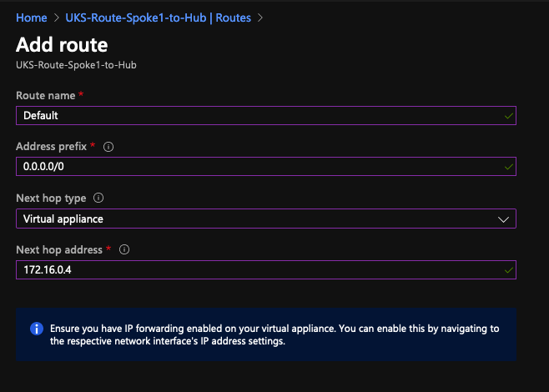Focus the Route name field containing Default

[x=266, y=115]
